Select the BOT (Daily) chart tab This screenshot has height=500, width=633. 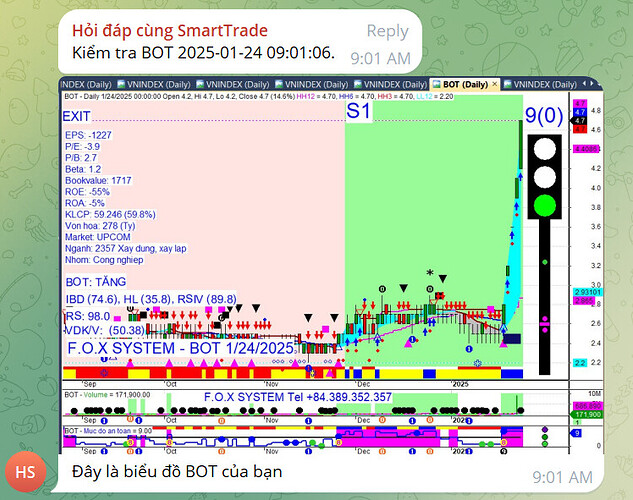tap(465, 84)
